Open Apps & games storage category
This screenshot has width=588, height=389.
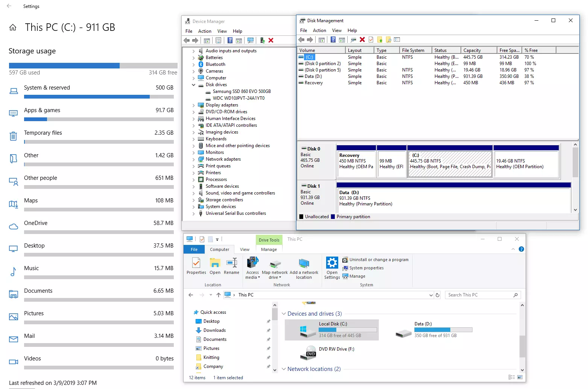pyautogui.click(x=91, y=114)
